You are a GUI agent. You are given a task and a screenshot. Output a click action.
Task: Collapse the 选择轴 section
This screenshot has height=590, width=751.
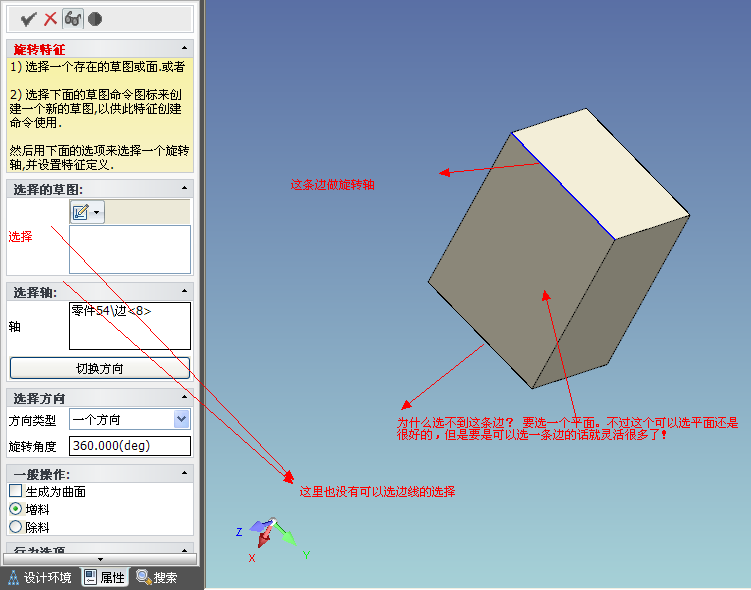click(184, 292)
